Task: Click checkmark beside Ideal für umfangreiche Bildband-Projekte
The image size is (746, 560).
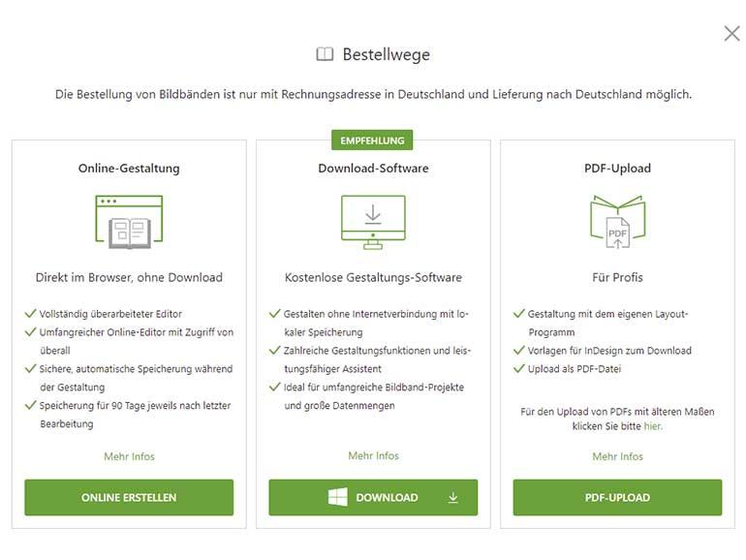Action: coord(274,387)
